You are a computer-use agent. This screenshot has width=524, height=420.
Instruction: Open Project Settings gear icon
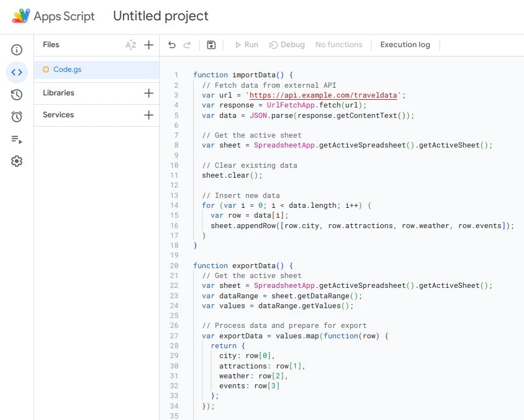click(16, 161)
